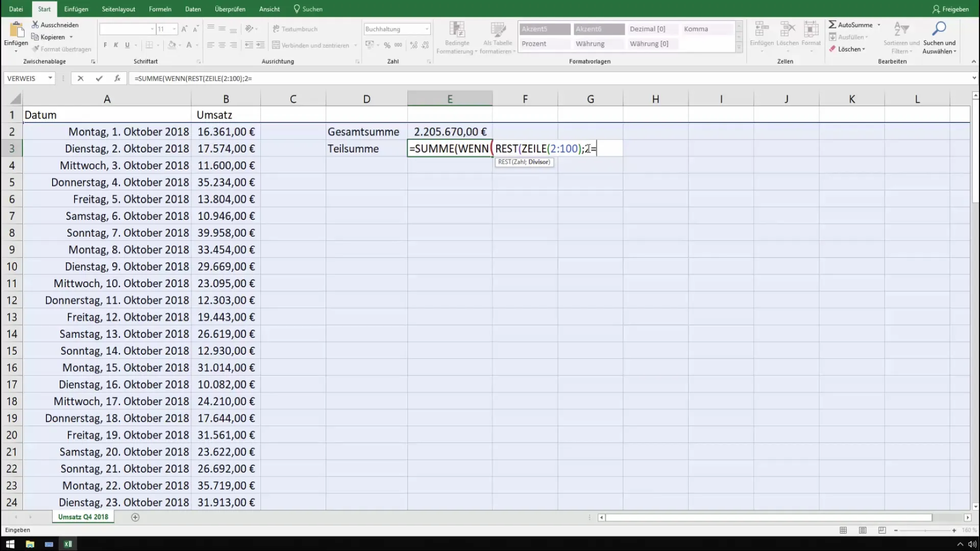Click the Einfügen paste icon

16,30
